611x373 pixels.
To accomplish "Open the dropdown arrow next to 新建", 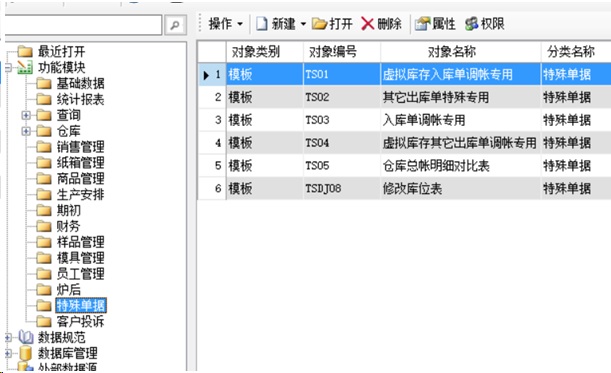I will (303, 24).
